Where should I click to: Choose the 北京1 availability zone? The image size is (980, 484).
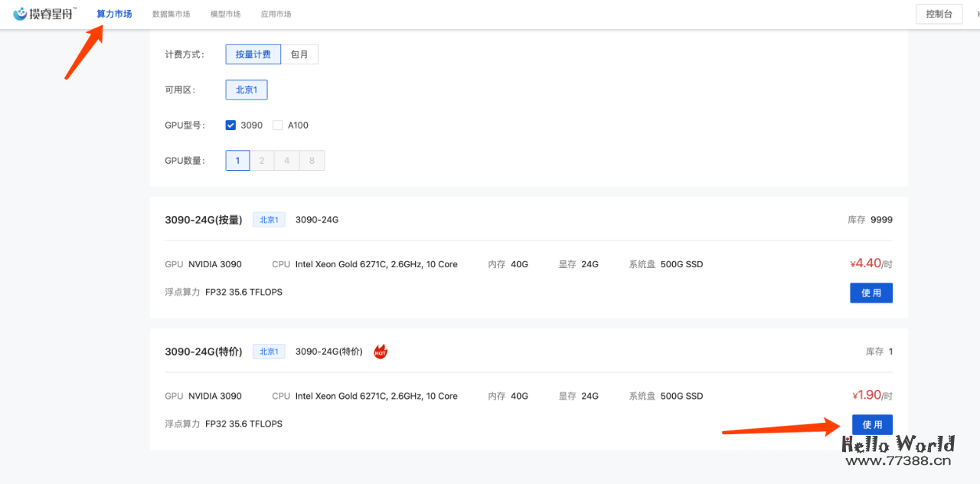(x=246, y=90)
